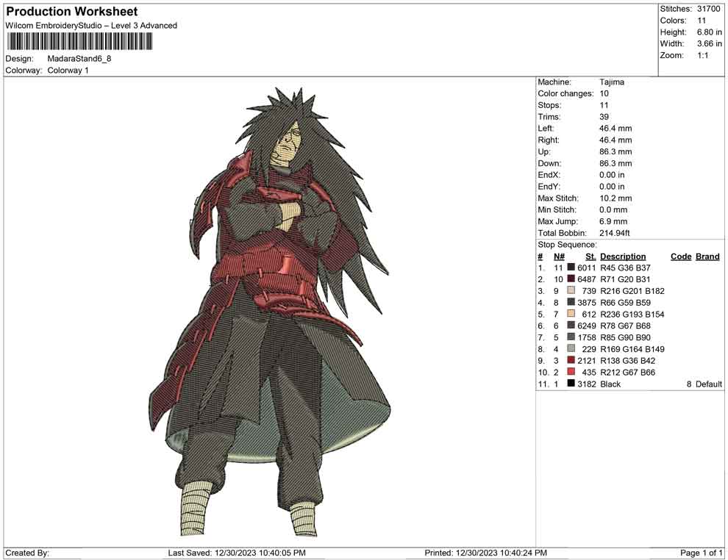Viewport: 728px width, 560px height.
Task: Click the barcode in the worksheet header
Action: (x=79, y=41)
